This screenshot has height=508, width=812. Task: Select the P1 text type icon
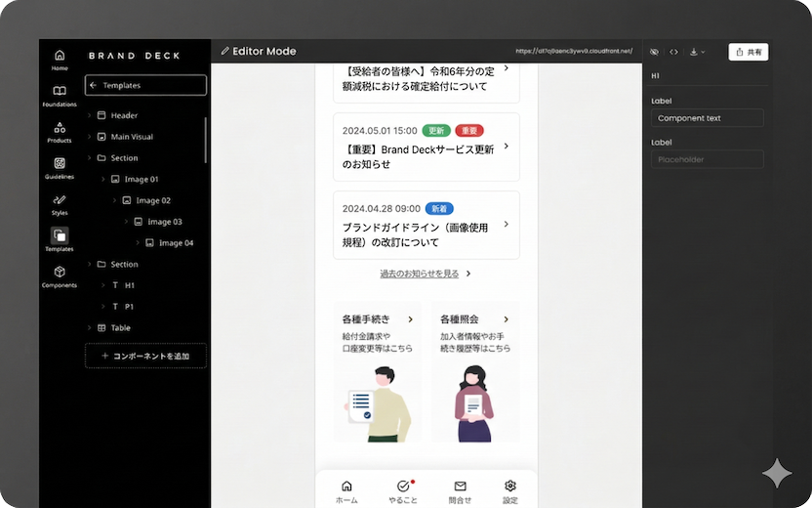click(x=115, y=307)
